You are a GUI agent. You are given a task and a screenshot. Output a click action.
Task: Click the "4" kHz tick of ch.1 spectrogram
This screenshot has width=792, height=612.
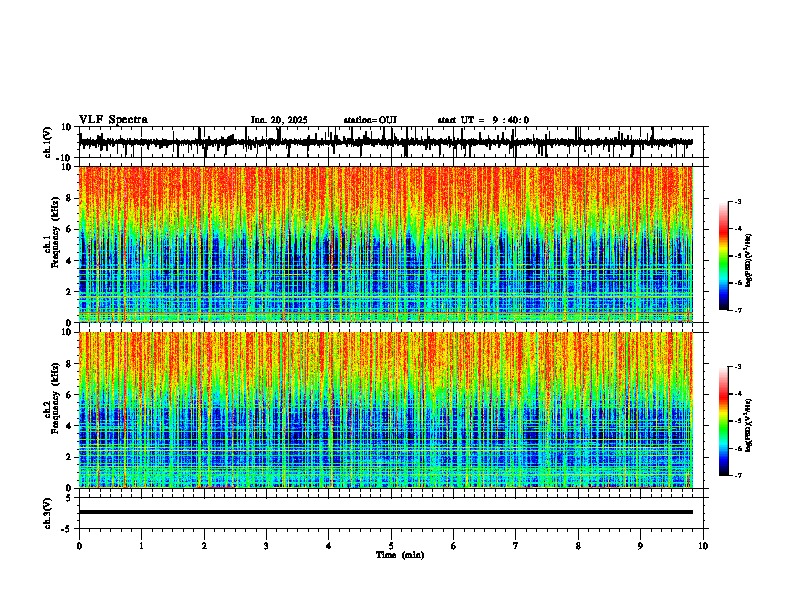pos(69,261)
